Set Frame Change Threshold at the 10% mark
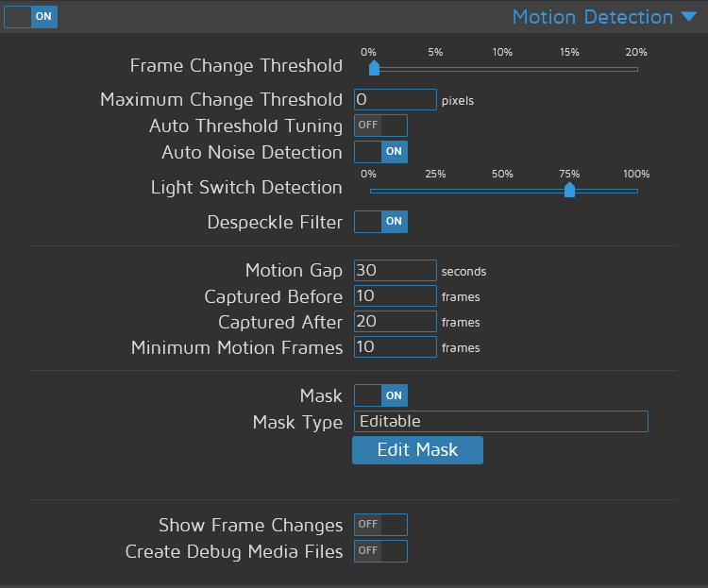This screenshot has height=588, width=708. point(502,70)
